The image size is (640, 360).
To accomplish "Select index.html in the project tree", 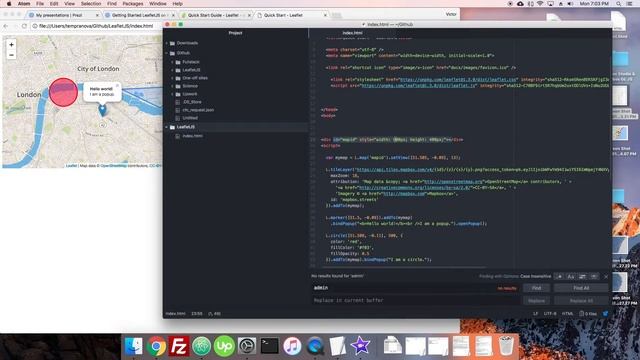I will tap(192, 136).
